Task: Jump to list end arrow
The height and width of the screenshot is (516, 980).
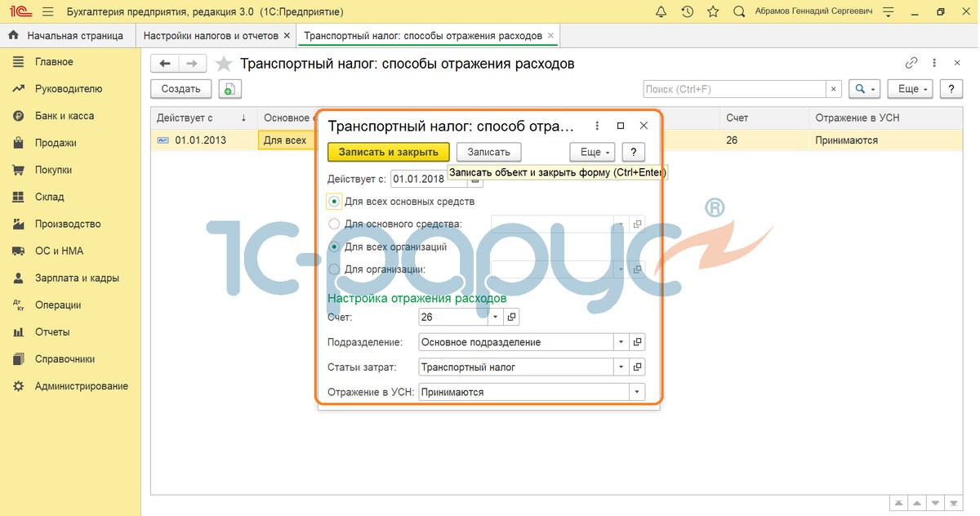Action: click(955, 503)
